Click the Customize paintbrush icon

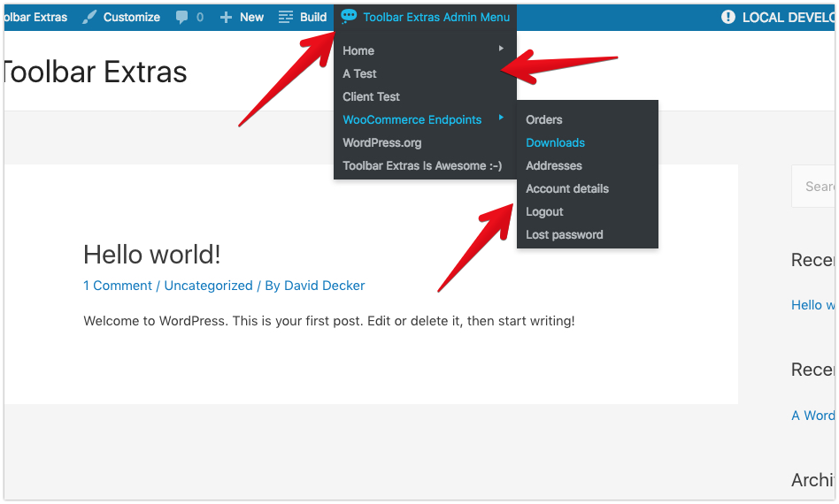pos(89,17)
